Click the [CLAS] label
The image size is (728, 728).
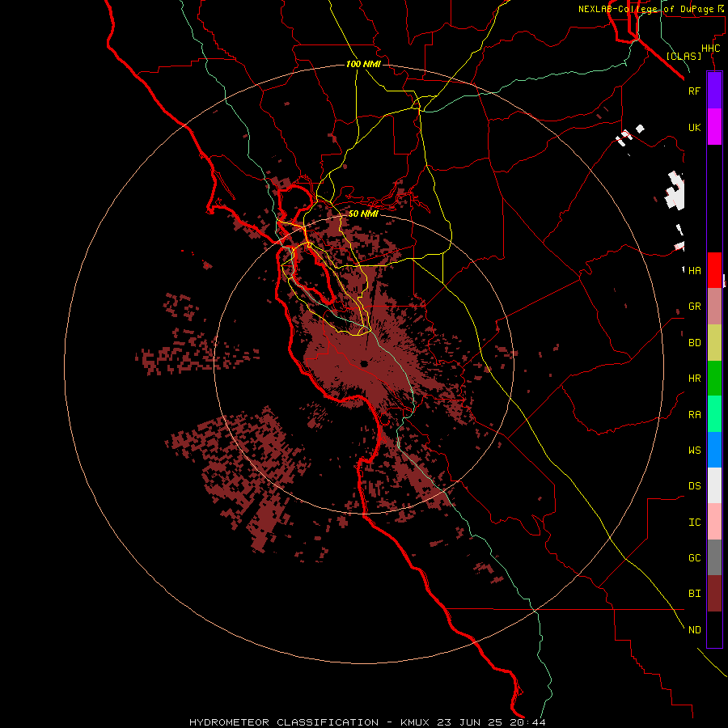coord(684,56)
